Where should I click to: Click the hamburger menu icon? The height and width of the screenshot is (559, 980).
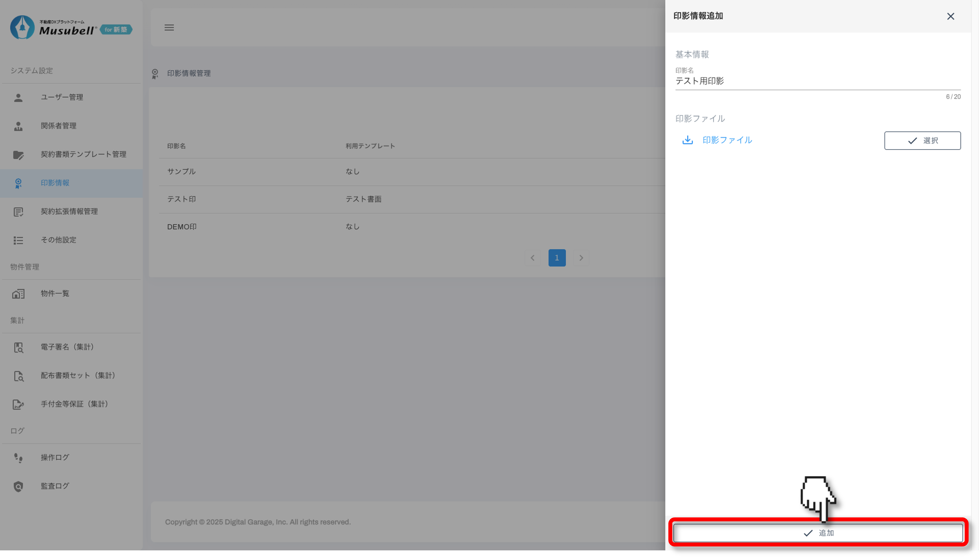pos(169,27)
